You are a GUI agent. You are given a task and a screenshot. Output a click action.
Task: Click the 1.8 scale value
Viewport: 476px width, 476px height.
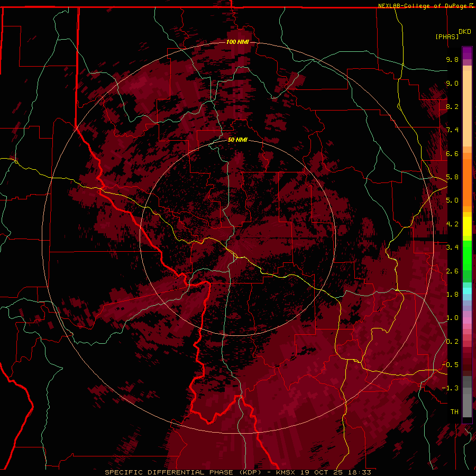pyautogui.click(x=452, y=295)
